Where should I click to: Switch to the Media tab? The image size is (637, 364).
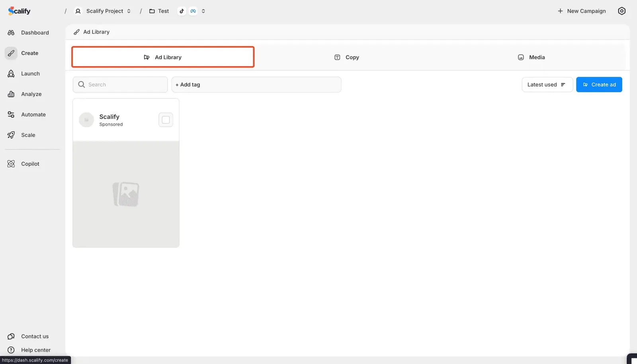click(x=531, y=57)
